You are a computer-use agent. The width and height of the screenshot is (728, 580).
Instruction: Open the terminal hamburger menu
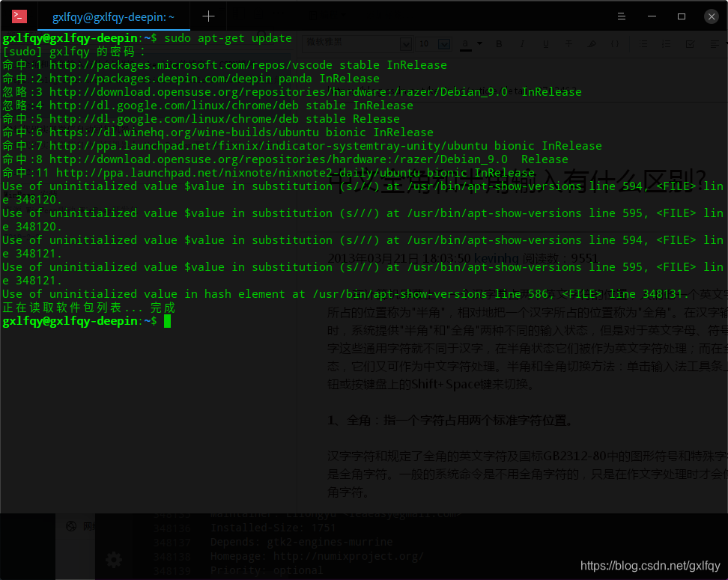tap(621, 16)
